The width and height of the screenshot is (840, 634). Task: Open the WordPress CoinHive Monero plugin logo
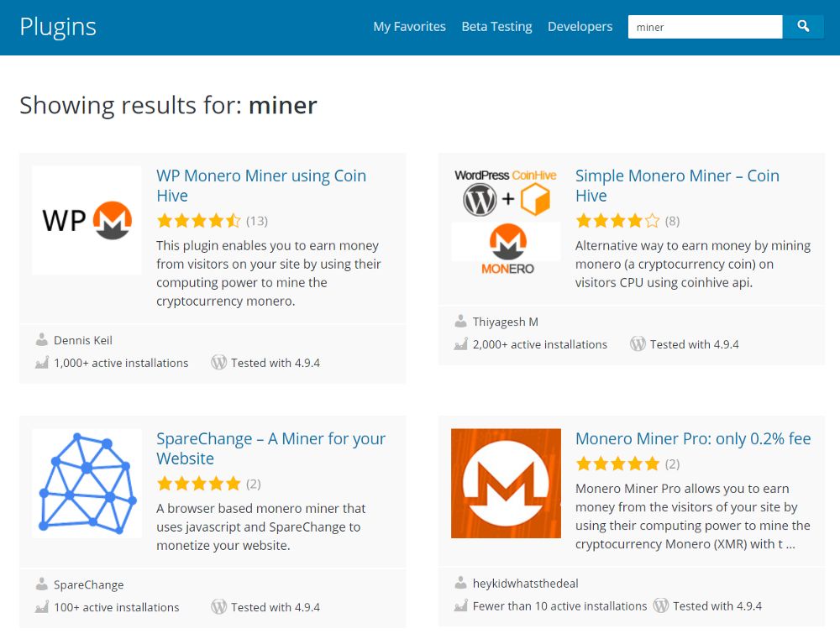(x=506, y=220)
